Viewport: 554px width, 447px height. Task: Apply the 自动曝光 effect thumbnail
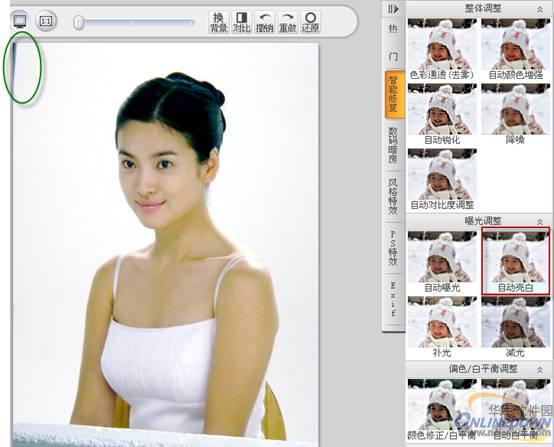pyautogui.click(x=442, y=261)
